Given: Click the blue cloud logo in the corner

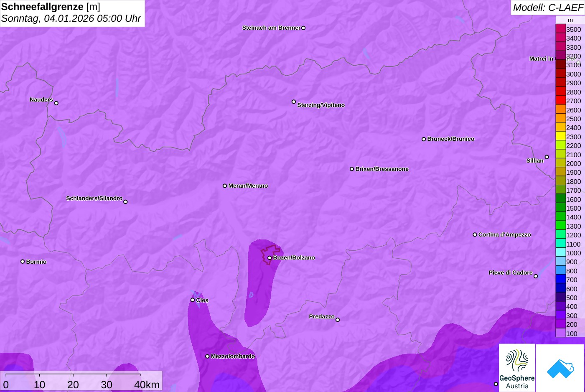Looking at the screenshot, I should tap(560, 368).
